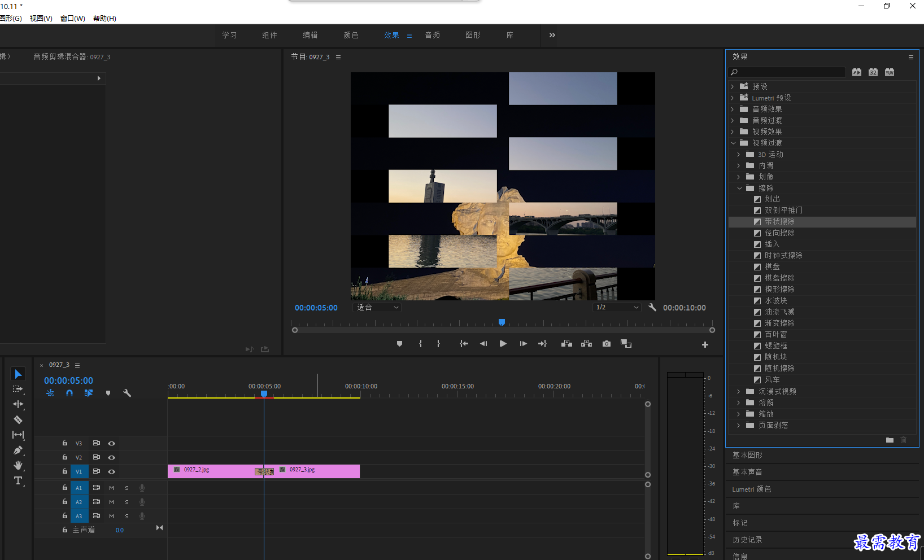Select the 百叶窗 transition
The image size is (924, 560).
pyautogui.click(x=775, y=334)
